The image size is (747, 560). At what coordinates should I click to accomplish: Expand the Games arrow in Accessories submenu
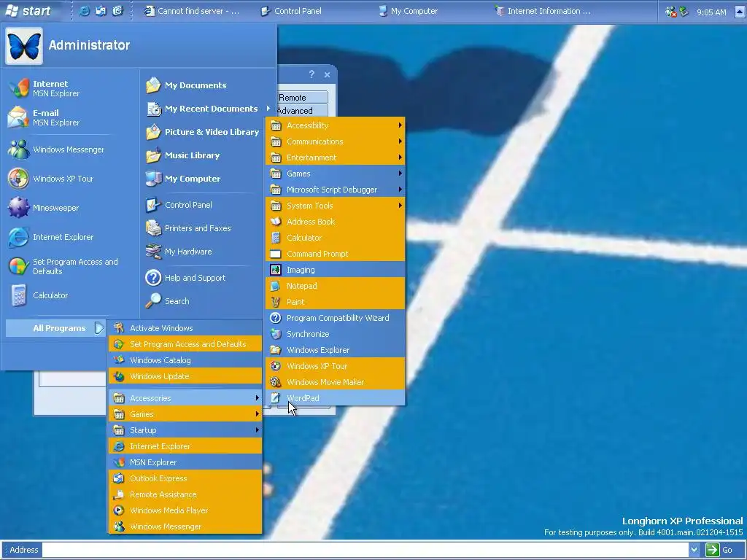point(400,174)
